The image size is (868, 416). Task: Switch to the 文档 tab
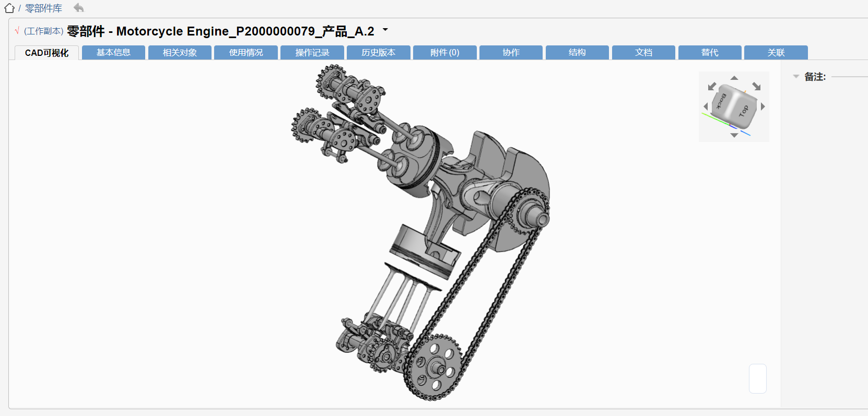click(643, 53)
